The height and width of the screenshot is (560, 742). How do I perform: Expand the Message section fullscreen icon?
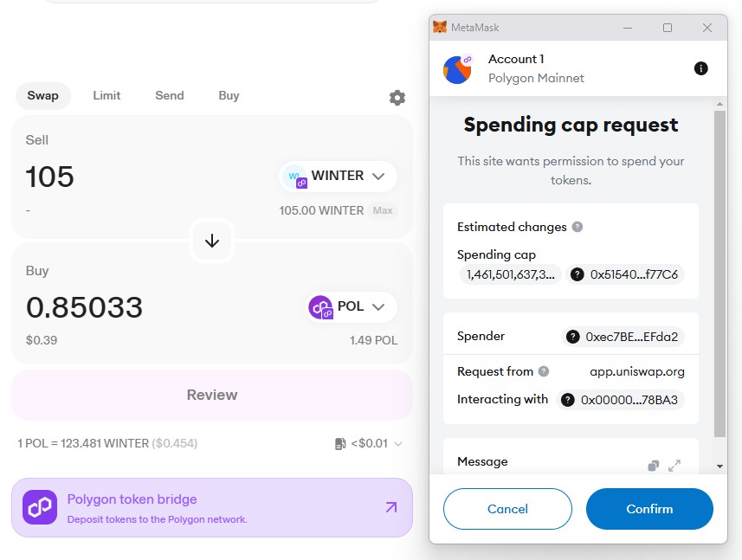point(674,466)
